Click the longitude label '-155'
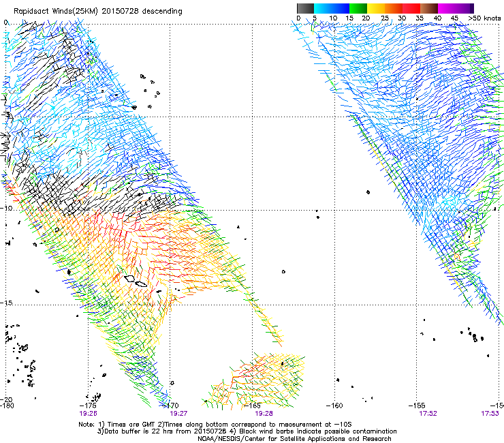The image size is (504, 443). [x=417, y=406]
